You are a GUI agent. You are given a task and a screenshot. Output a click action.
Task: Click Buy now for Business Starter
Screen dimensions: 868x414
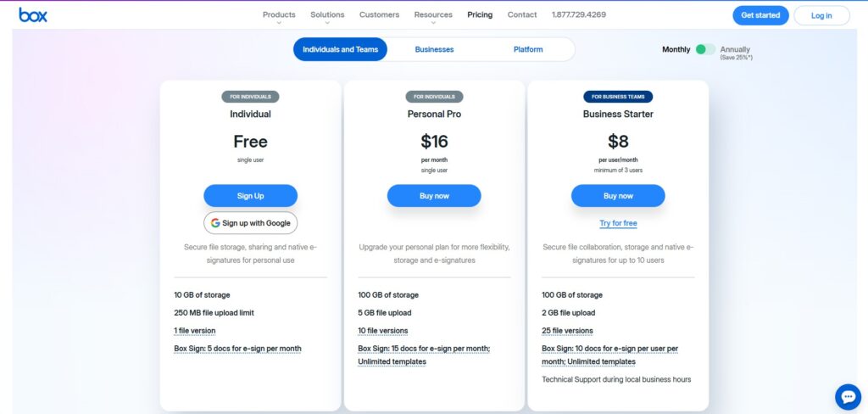[618, 196]
